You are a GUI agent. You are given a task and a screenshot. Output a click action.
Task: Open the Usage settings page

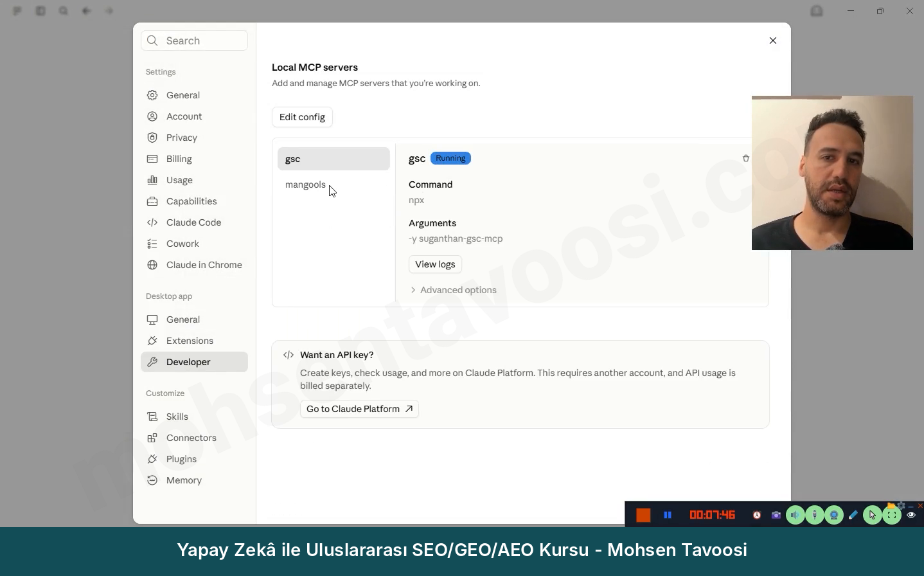(x=194, y=180)
